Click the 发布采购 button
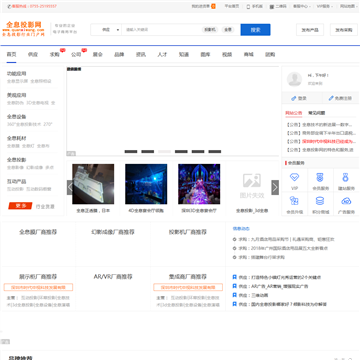The width and height of the screenshot is (360, 360). 344,30
